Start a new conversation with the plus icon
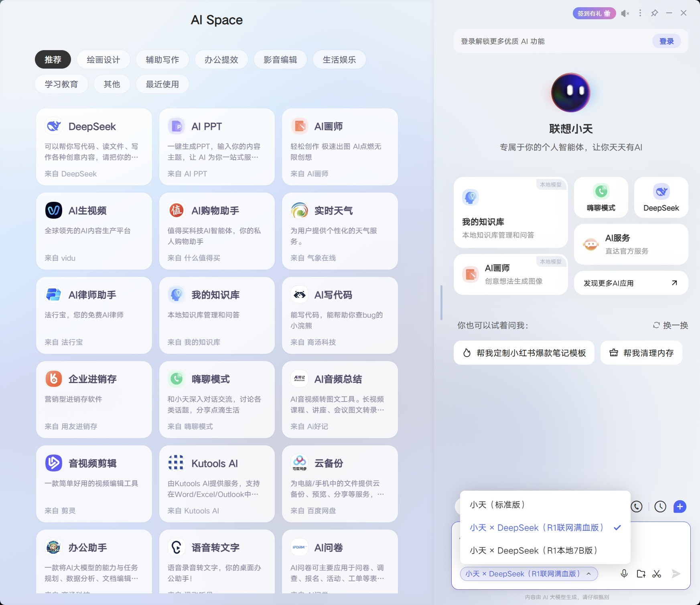 [680, 506]
